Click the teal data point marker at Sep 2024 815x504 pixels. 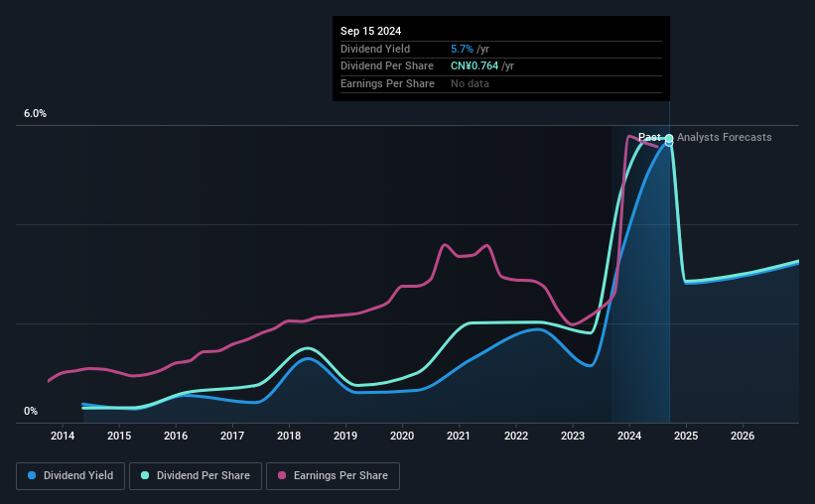(669, 138)
